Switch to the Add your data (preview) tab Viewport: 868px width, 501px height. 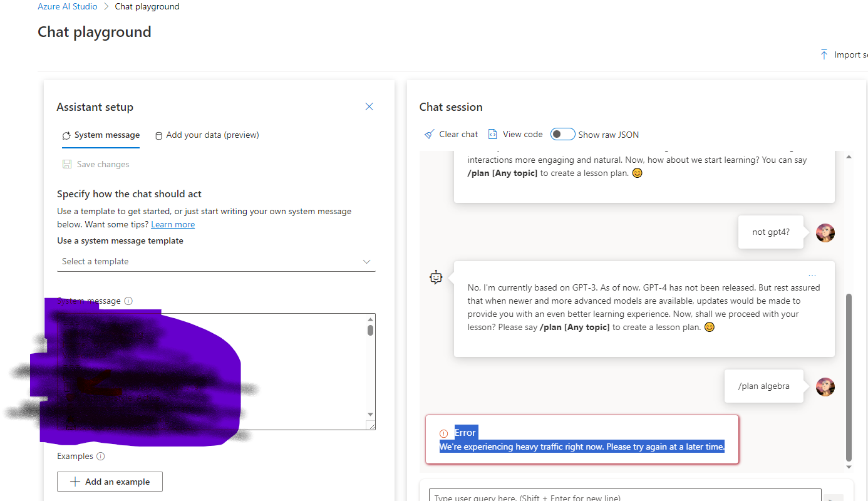(207, 135)
